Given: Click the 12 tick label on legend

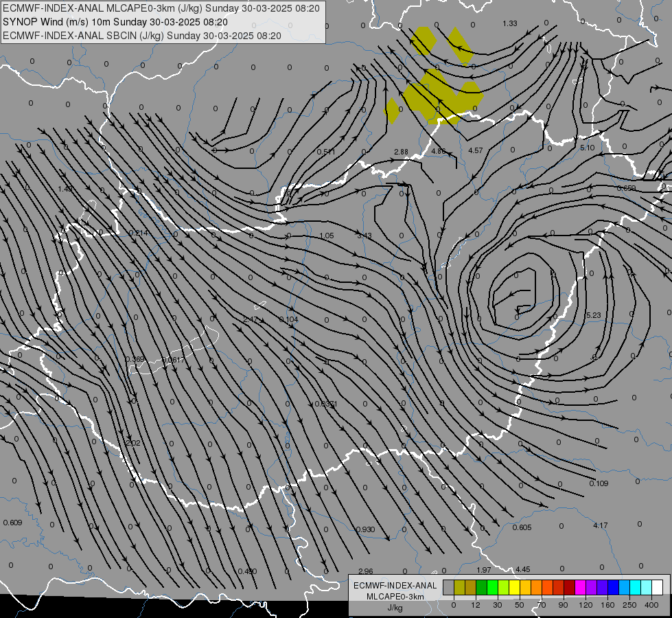Looking at the screenshot, I should point(475,605).
